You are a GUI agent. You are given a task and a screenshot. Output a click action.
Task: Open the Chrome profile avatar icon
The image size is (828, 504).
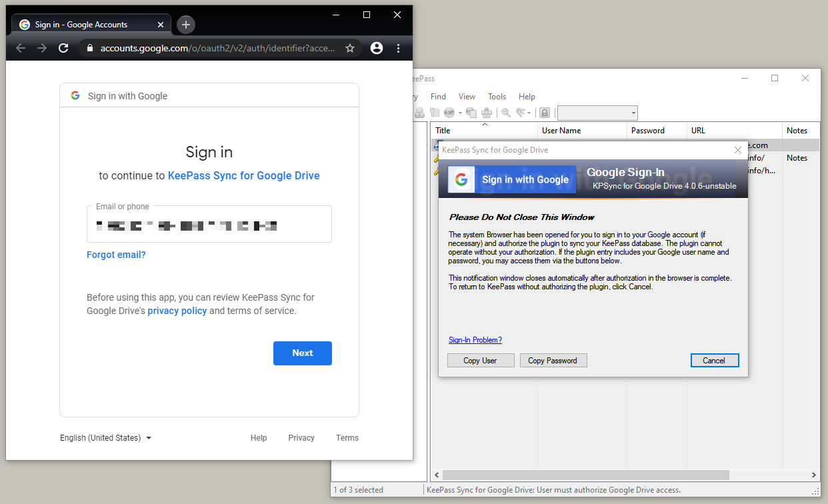377,48
